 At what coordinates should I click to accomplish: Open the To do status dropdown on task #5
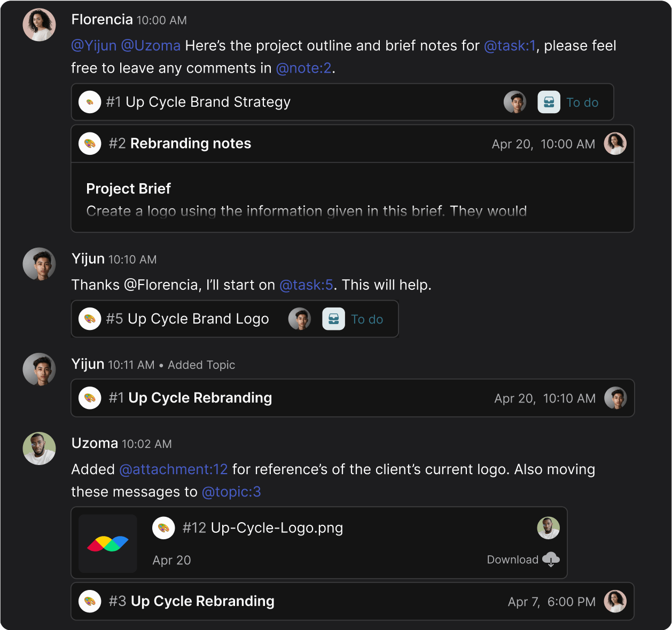(367, 319)
